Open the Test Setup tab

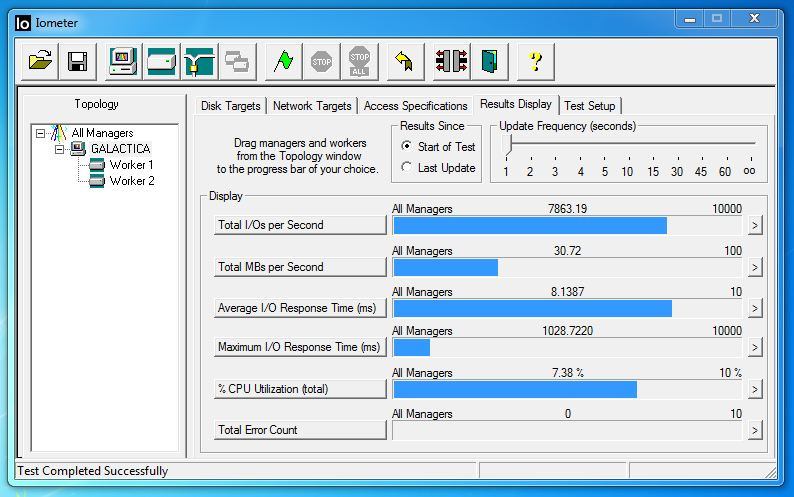pyautogui.click(x=590, y=106)
